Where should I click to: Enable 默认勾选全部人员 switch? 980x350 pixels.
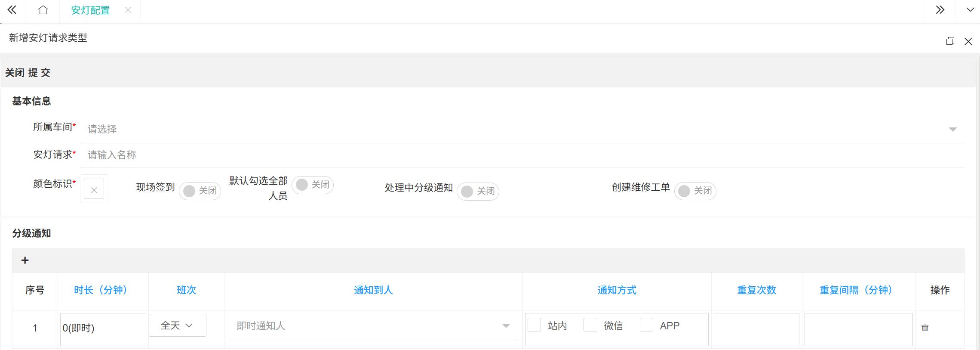313,185
